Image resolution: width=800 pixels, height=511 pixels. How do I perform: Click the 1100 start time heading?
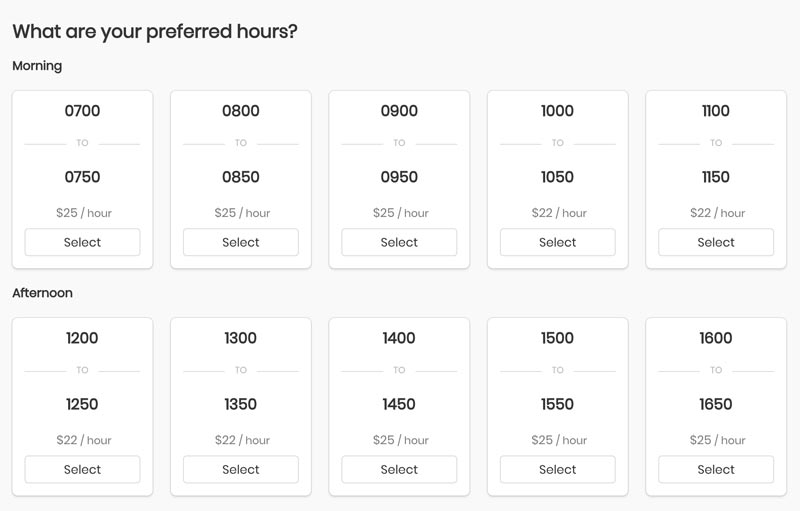[x=716, y=111]
